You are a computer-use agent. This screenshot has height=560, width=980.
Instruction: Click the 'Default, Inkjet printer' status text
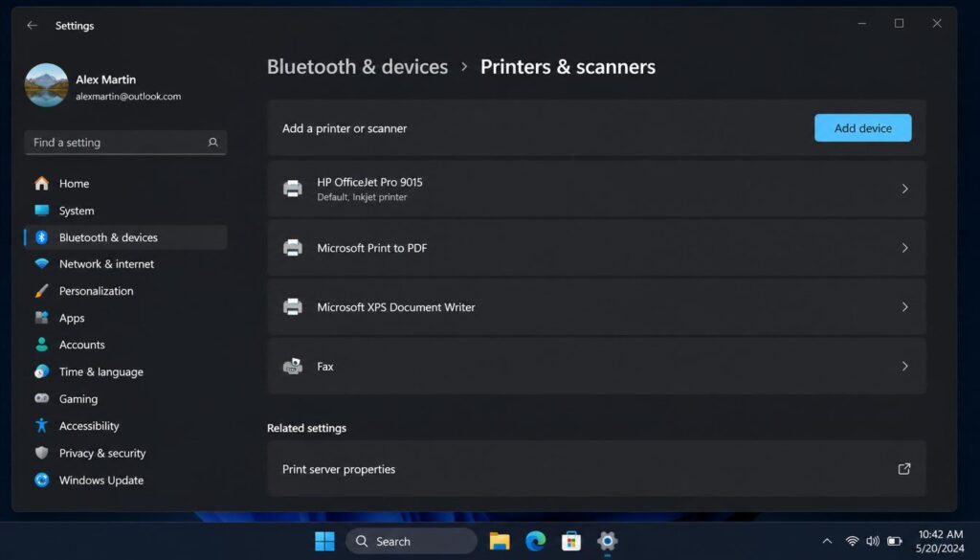pyautogui.click(x=362, y=197)
